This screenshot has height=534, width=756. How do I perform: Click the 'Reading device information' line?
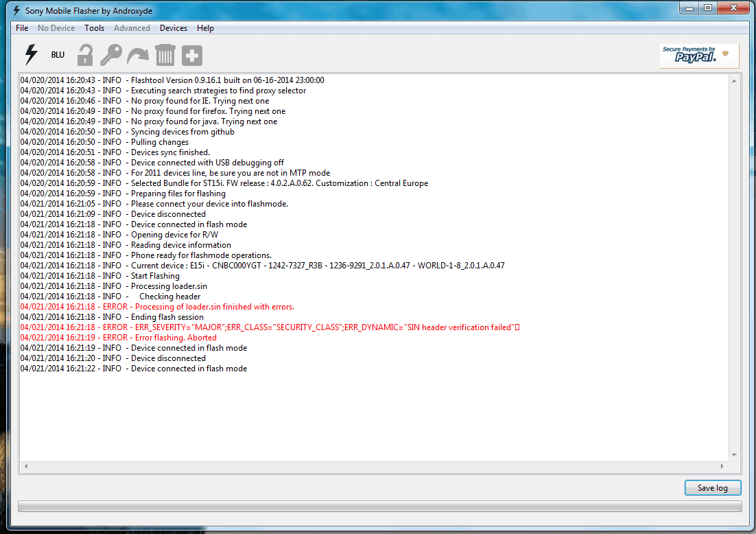(x=126, y=244)
